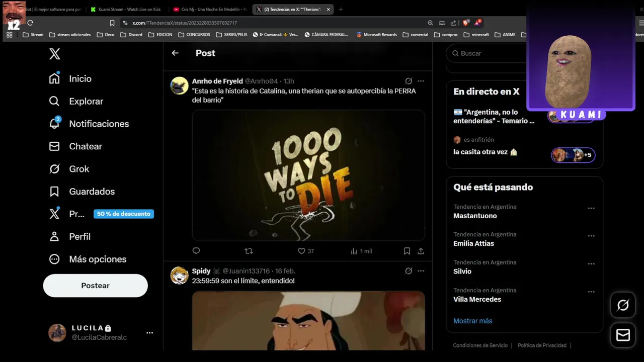644x362 pixels.
Task: Open options for Mastantuono trend
Action: coord(591,208)
